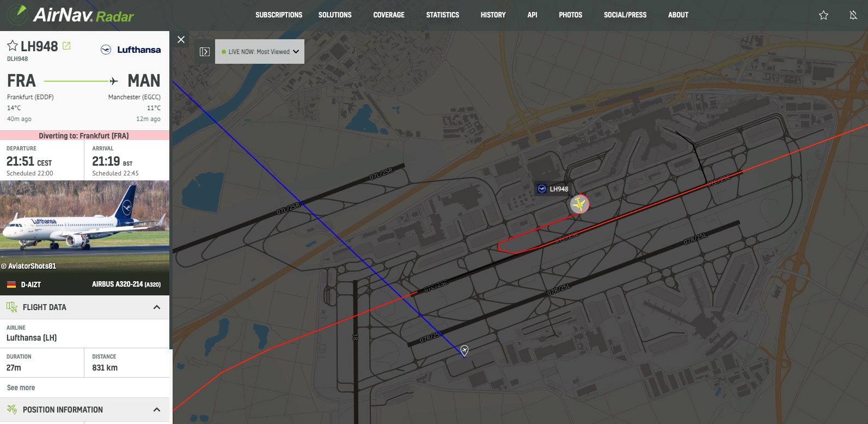
Task: Add LH948 to favorites with star icon
Action: pos(13,46)
